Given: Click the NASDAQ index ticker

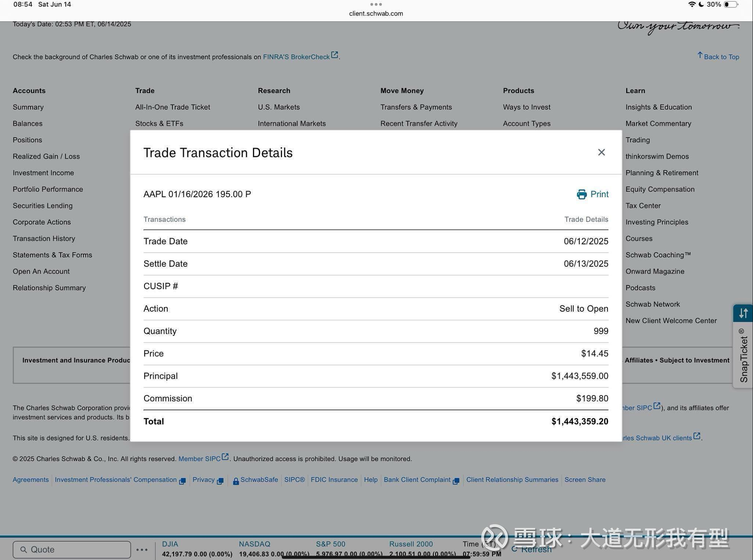Looking at the screenshot, I should coord(255,544).
